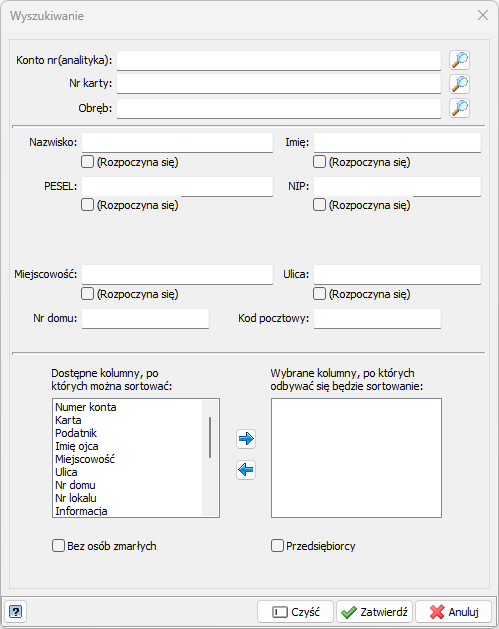Enable the Przedsiębiorcy checkbox
The width and height of the screenshot is (499, 629).
[x=277, y=546]
